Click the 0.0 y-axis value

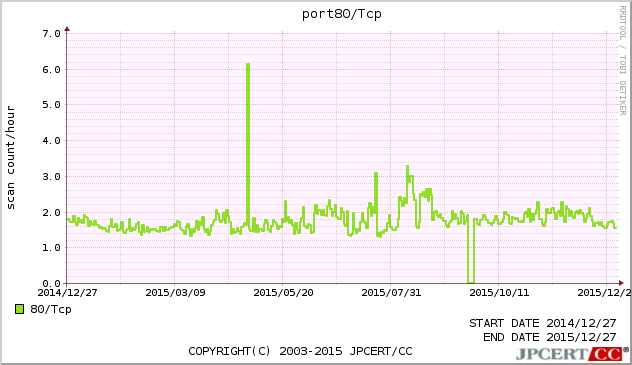click(x=52, y=283)
